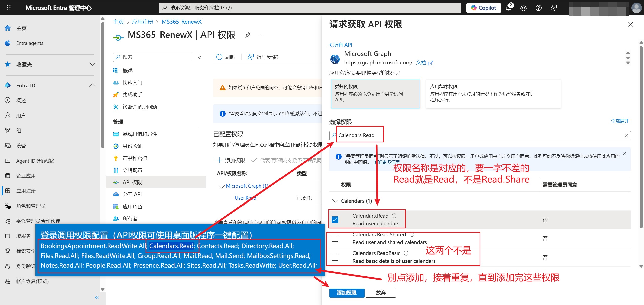Collapse the resource menu with the double chevron

(x=200, y=57)
